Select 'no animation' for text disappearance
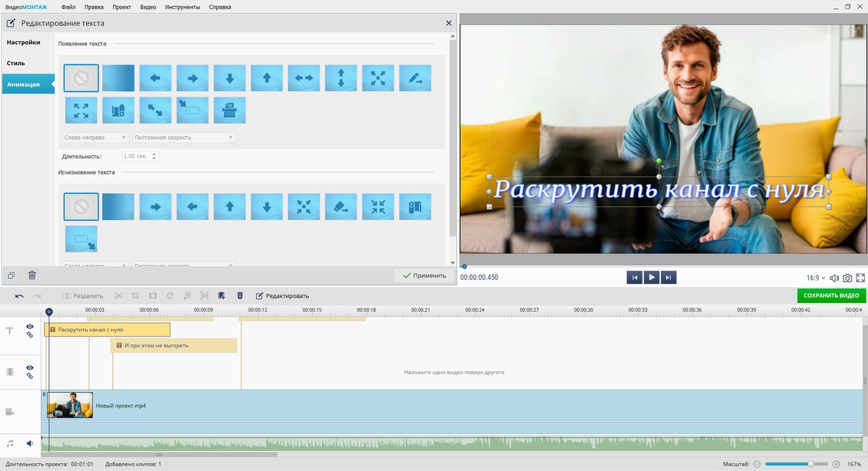The height and width of the screenshot is (471, 868). point(81,206)
